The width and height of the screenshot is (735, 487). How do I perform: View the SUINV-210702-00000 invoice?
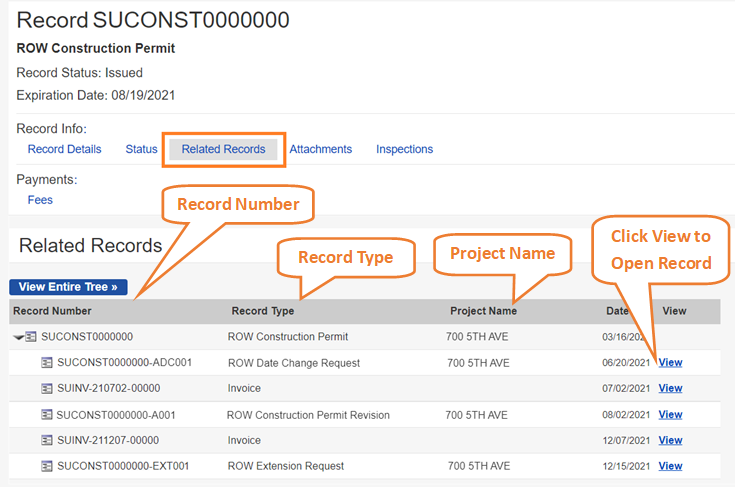[670, 388]
